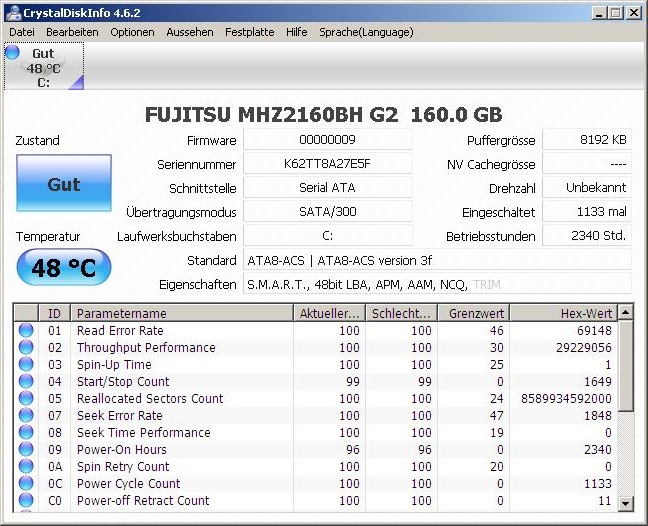Click the Laufwerksbuchstaben field C:
Viewport: 648px width, 526px height.
coord(328,236)
